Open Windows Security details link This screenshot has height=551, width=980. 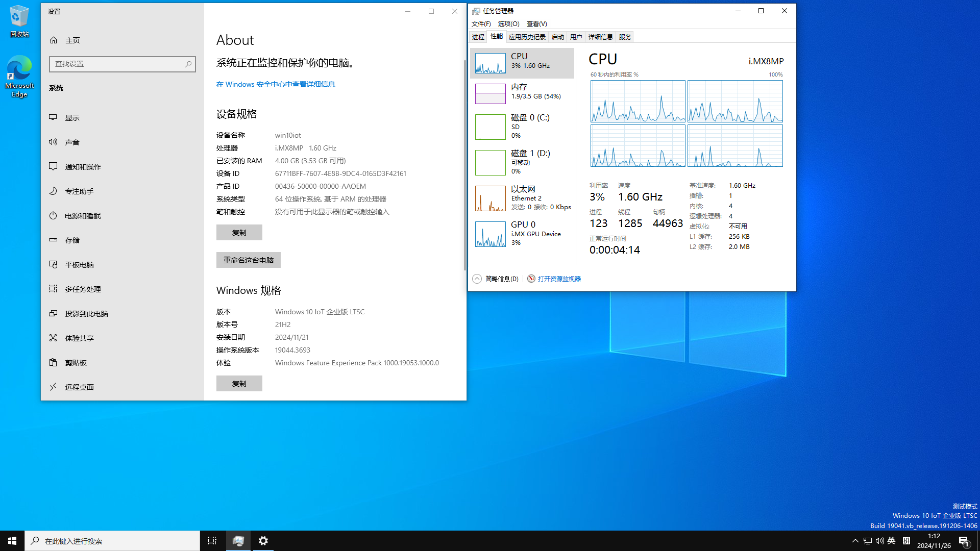[x=276, y=84]
